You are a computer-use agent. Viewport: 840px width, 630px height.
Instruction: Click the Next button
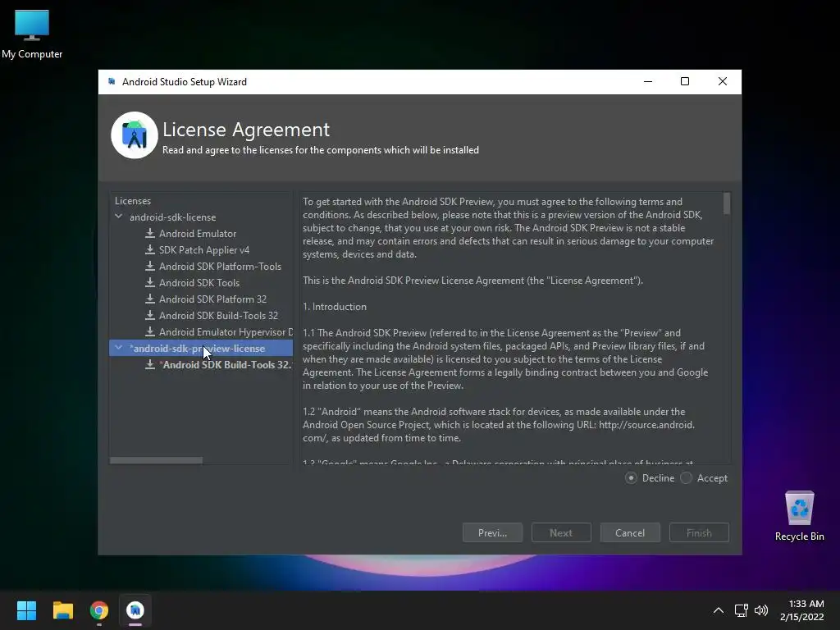coord(561,532)
